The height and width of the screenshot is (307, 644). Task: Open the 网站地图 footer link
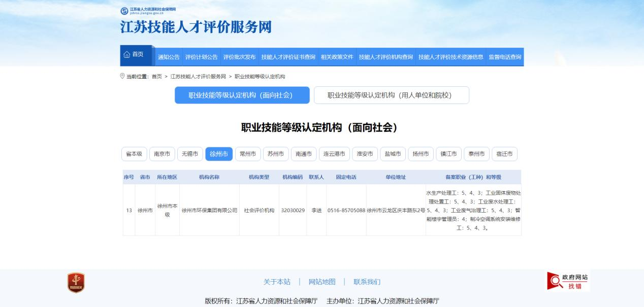pyautogui.click(x=322, y=282)
